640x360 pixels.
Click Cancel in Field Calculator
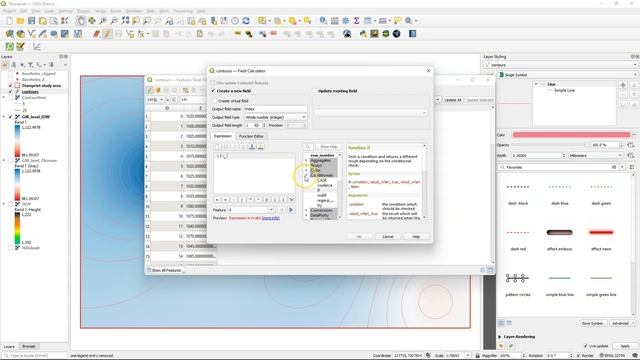(x=387, y=236)
